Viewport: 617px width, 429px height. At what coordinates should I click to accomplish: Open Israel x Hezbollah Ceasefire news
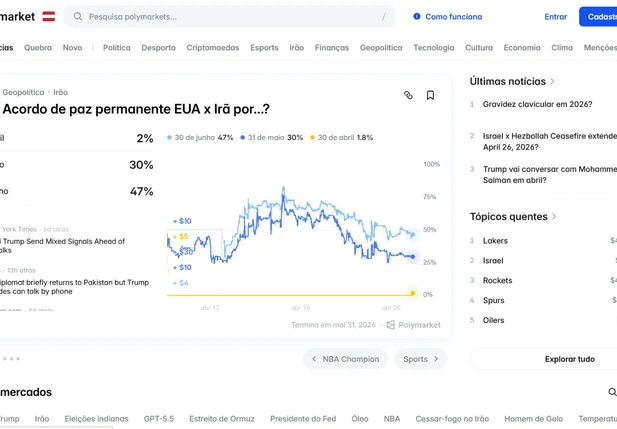click(550, 141)
